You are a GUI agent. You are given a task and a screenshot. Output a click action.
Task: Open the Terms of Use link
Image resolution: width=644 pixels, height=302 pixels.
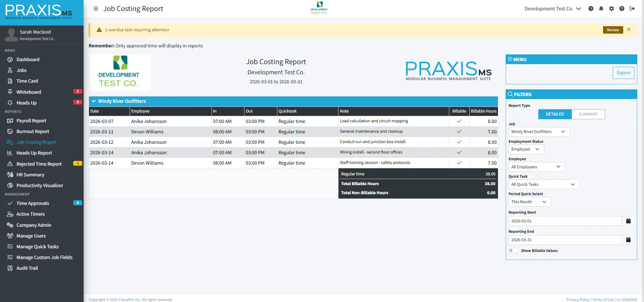click(x=603, y=300)
